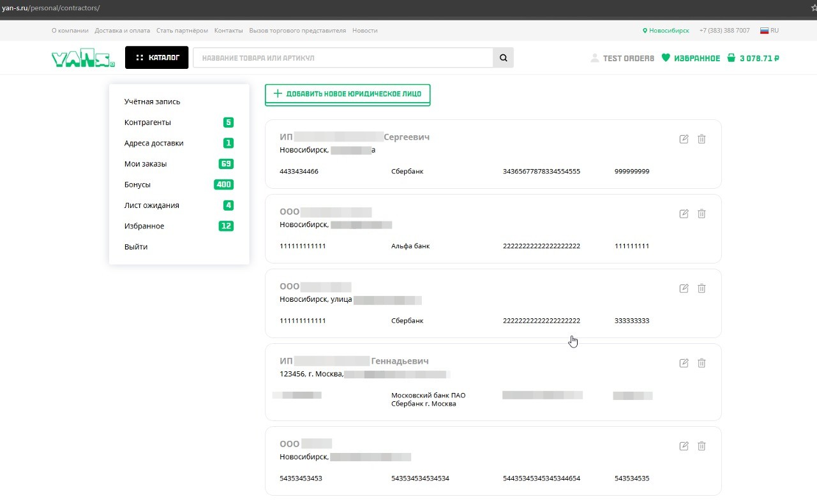Open Избранное in the header

click(691, 58)
